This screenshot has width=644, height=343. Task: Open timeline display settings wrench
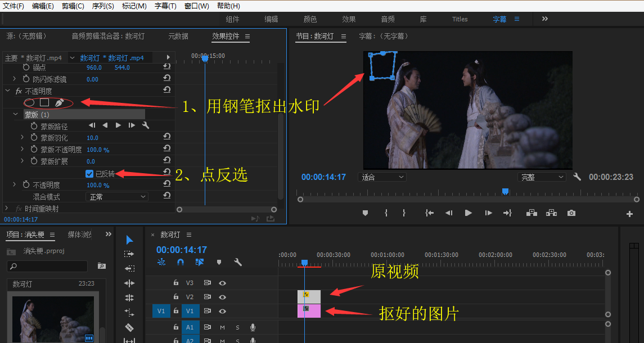(x=238, y=262)
